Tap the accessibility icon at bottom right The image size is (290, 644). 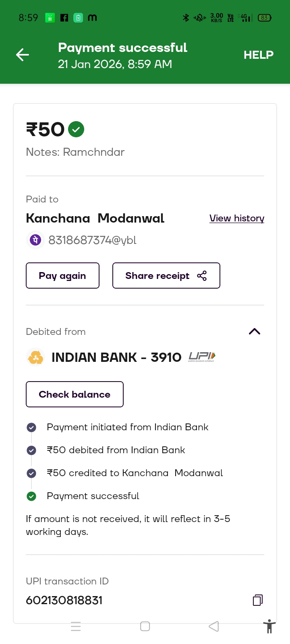pos(269,627)
